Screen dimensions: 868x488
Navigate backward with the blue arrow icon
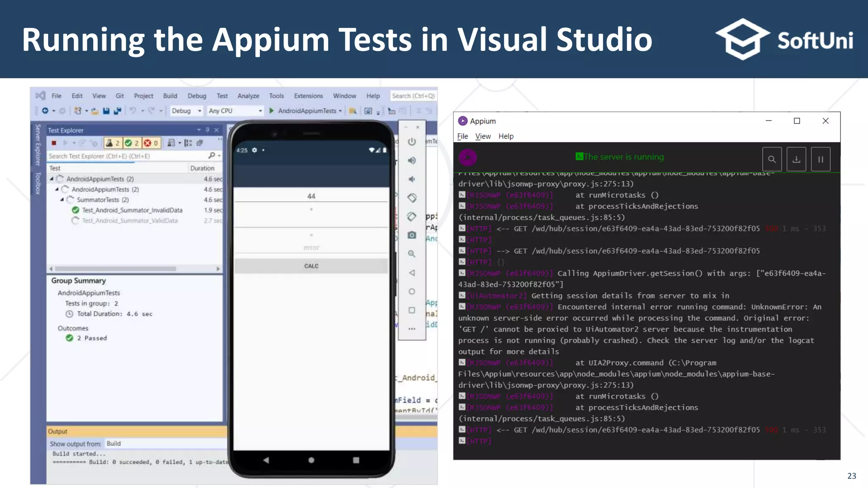pyautogui.click(x=45, y=111)
